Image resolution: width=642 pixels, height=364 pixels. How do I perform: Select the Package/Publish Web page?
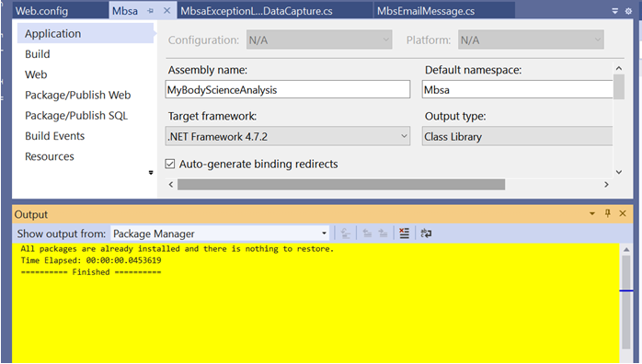(x=78, y=95)
